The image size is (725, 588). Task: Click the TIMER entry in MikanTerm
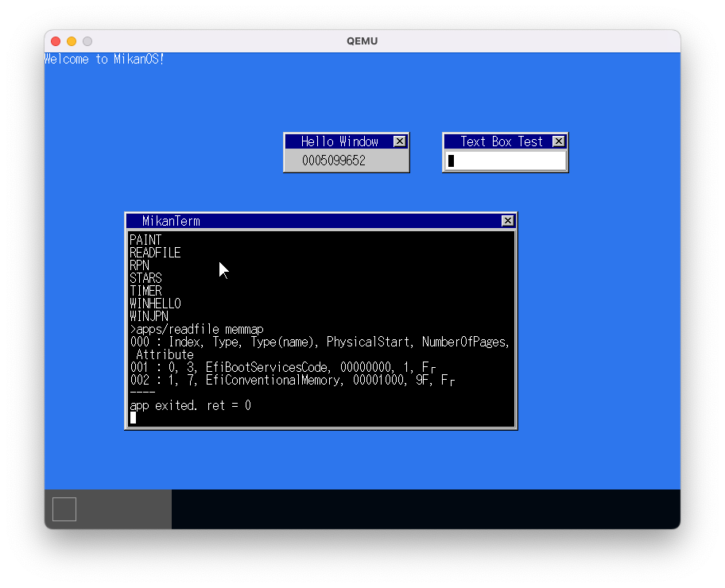tap(146, 291)
